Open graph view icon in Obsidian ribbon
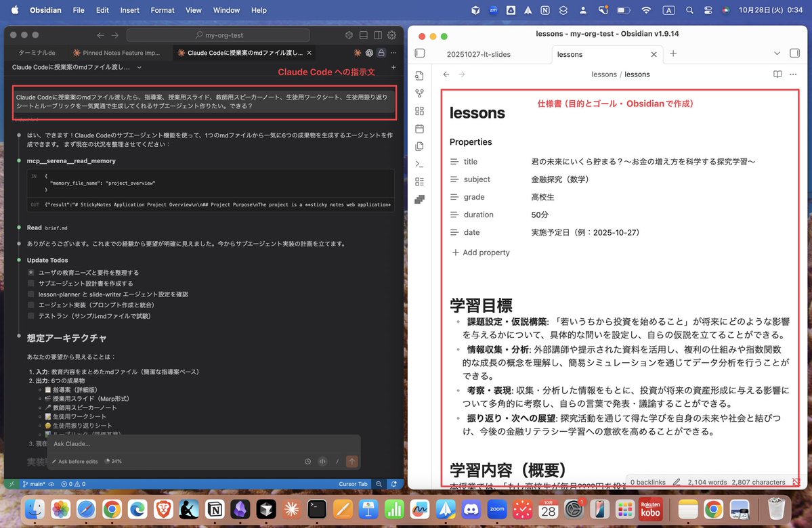Viewport: 812px width, 528px height. point(419,93)
